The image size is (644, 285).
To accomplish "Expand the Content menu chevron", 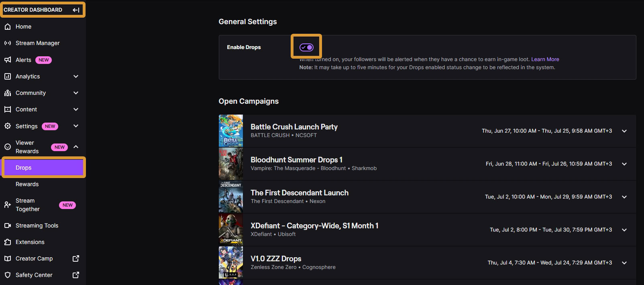I will point(76,109).
